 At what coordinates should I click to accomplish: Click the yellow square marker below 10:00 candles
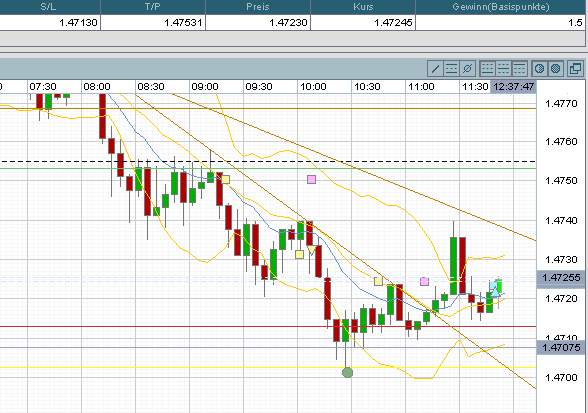(x=299, y=255)
